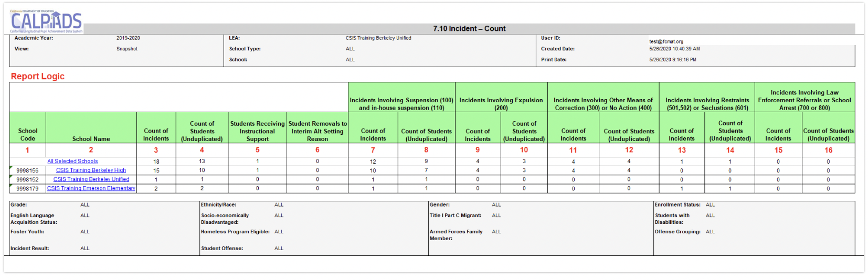The image size is (868, 280).
Task: Click the Title I Part C Migrant label
Action: (456, 215)
